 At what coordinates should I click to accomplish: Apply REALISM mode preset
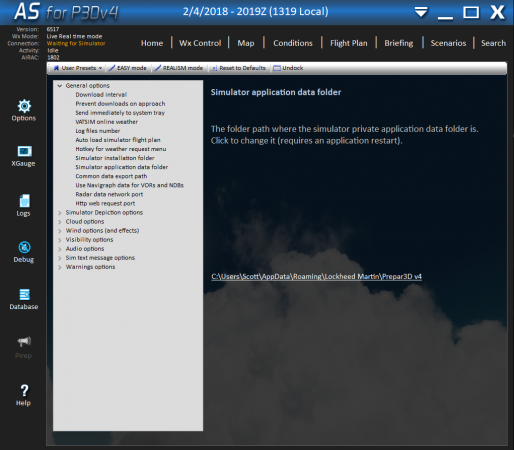(x=179, y=68)
